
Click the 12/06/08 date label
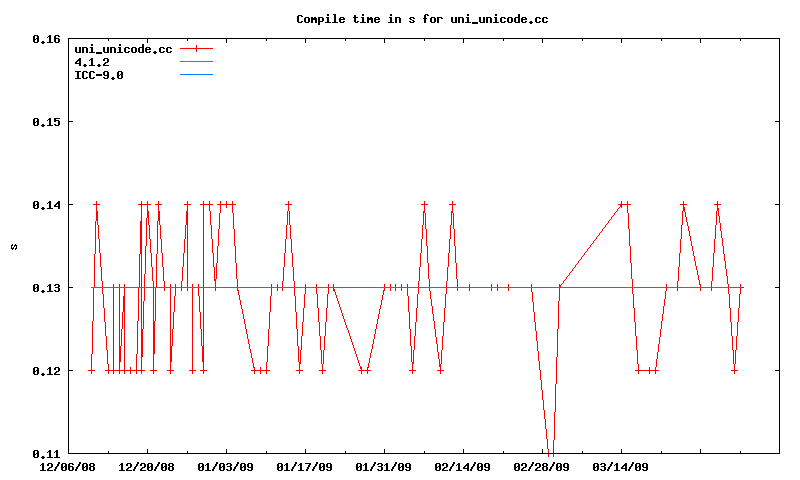click(67, 466)
